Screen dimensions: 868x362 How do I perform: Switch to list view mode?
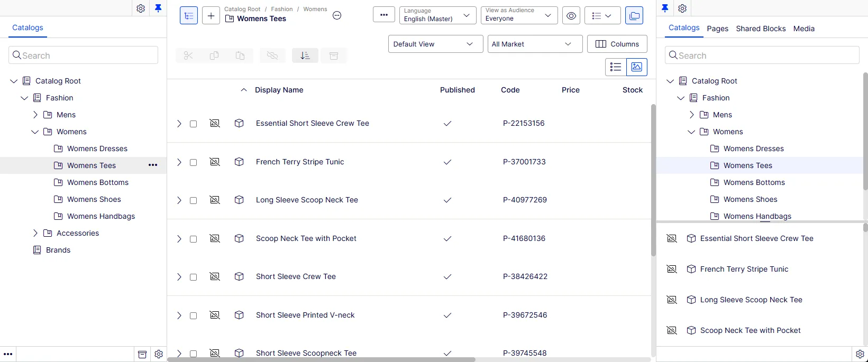(x=616, y=67)
